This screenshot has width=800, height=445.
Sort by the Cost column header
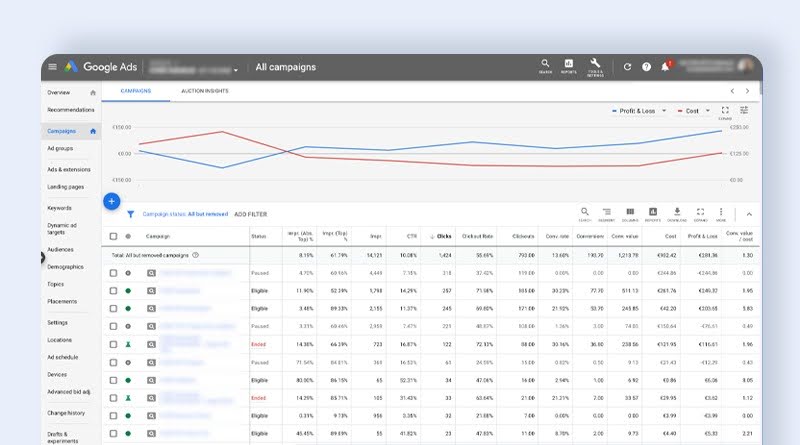click(670, 236)
